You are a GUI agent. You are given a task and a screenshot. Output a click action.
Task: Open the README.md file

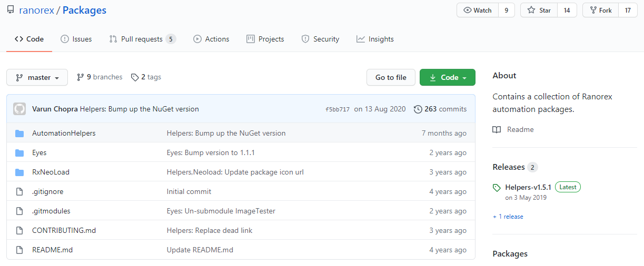click(52, 250)
